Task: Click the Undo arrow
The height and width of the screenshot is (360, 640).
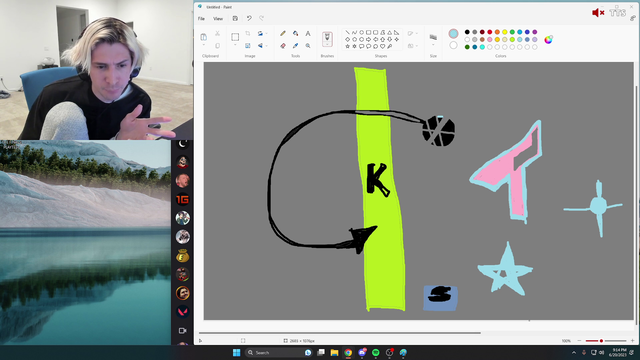Action: coord(249,18)
